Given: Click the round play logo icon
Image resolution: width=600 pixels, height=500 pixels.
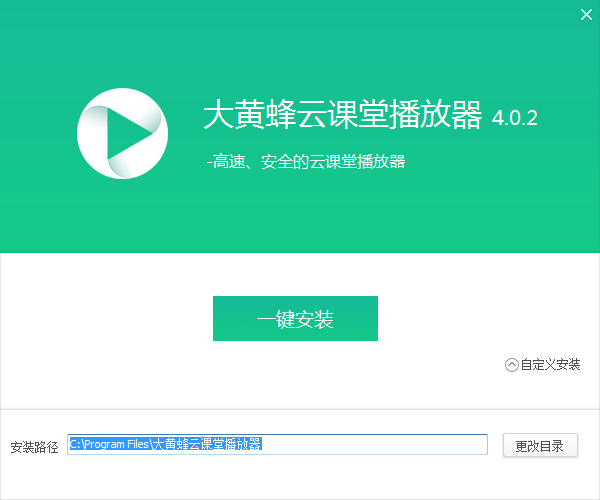Looking at the screenshot, I should coord(122,133).
